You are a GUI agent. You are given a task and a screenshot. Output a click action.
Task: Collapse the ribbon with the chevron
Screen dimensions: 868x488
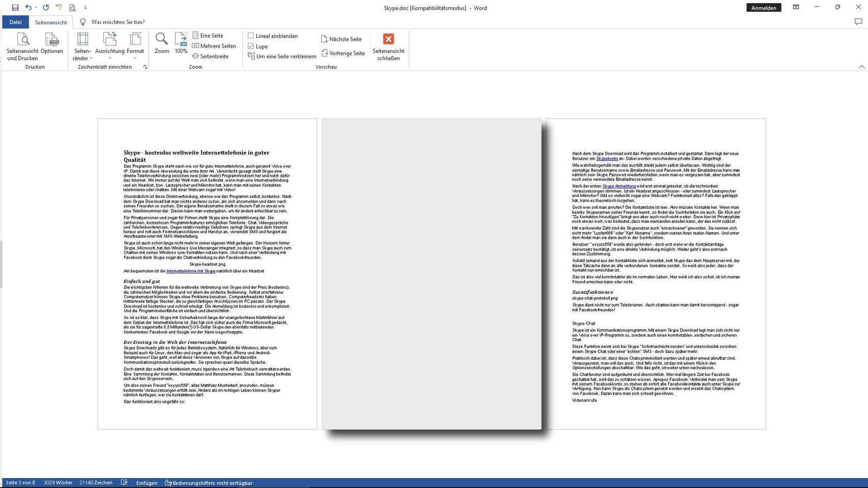coord(861,67)
